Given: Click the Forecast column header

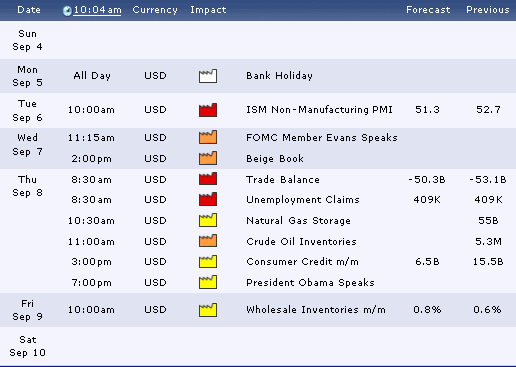Looking at the screenshot, I should pos(428,10).
